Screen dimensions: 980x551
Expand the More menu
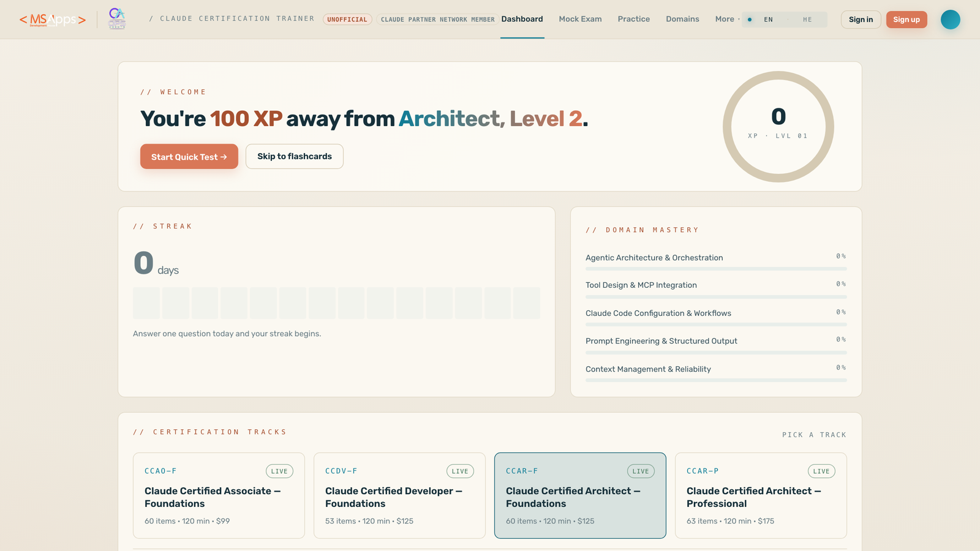(x=727, y=19)
